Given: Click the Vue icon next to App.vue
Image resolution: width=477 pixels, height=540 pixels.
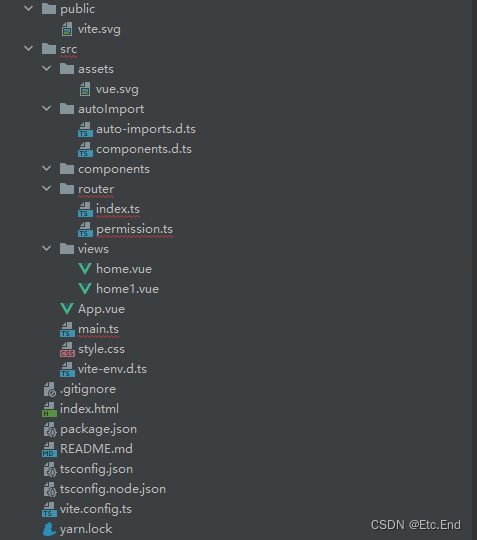Looking at the screenshot, I should (67, 309).
